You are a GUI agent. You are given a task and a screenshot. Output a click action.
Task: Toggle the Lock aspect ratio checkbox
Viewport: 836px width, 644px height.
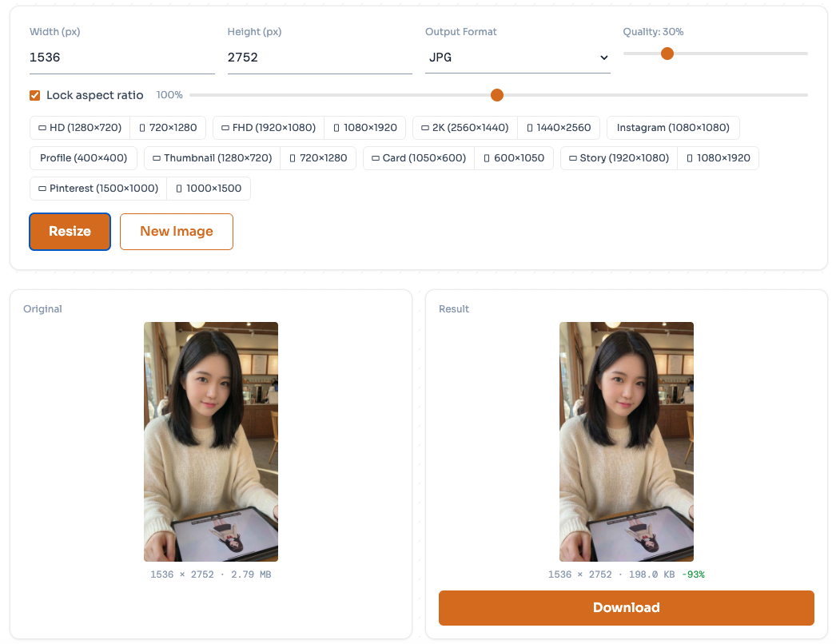click(34, 94)
